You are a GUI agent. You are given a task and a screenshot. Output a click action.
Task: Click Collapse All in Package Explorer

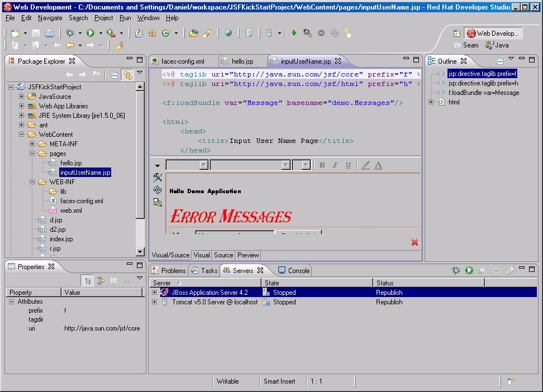115,75
